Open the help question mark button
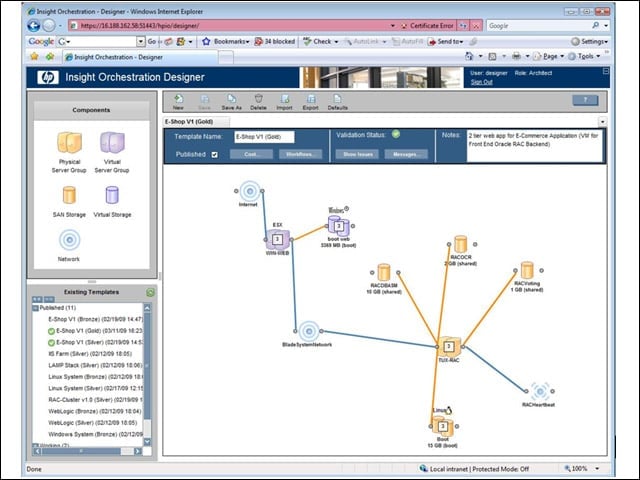 (585, 100)
